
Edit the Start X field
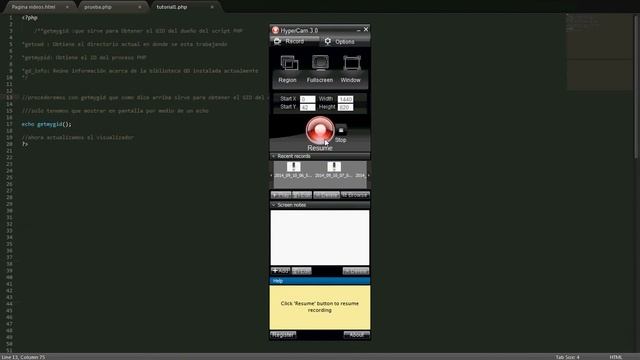coord(307,99)
